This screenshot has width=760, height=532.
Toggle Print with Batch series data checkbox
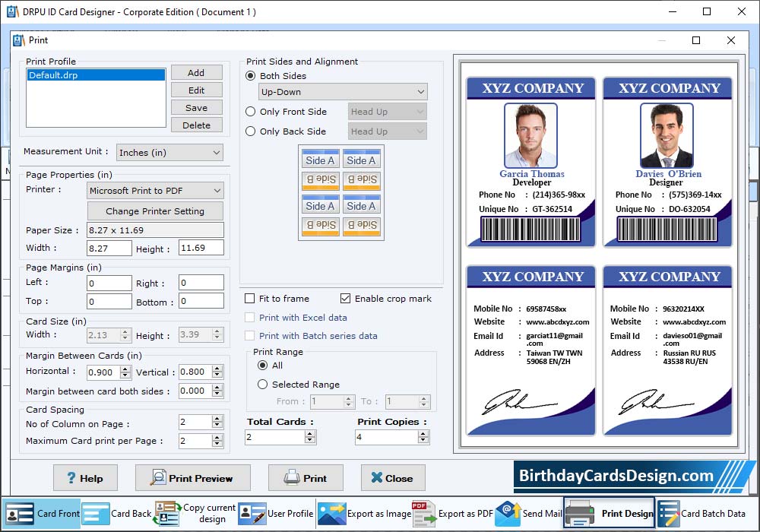click(249, 336)
